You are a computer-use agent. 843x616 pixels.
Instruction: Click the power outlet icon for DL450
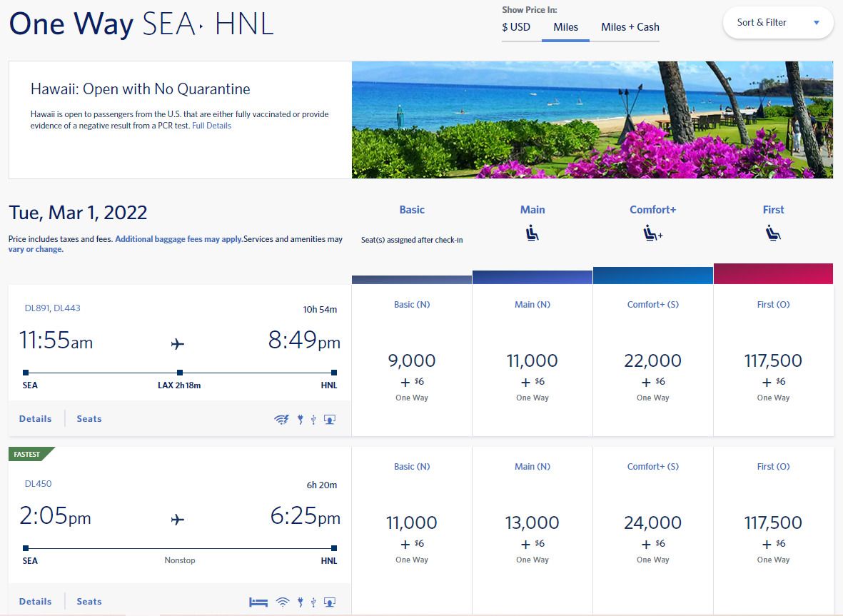click(301, 602)
